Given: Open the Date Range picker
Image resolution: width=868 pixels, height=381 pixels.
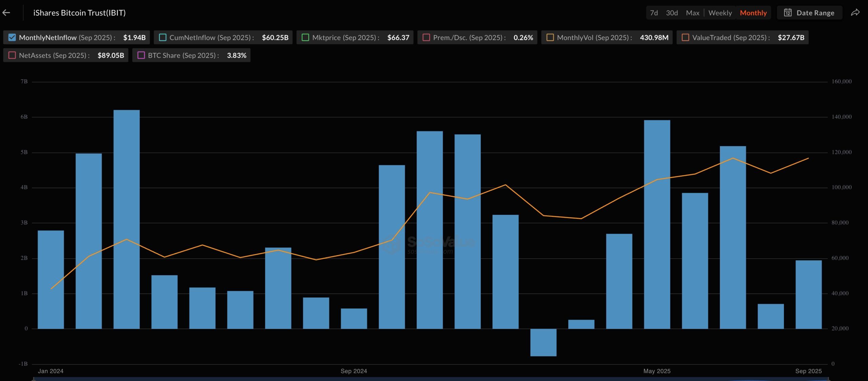Looking at the screenshot, I should (809, 13).
